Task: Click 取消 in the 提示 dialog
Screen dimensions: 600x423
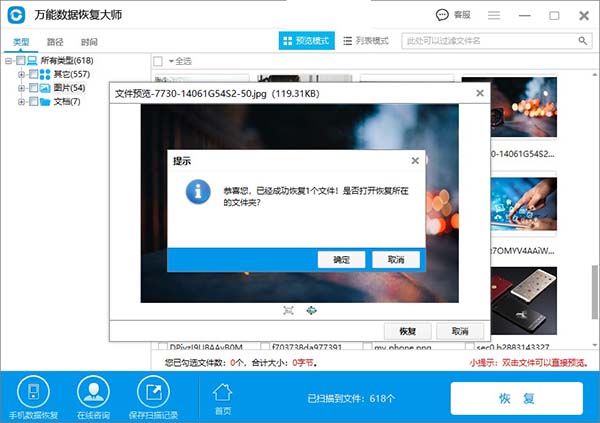Action: (x=395, y=259)
